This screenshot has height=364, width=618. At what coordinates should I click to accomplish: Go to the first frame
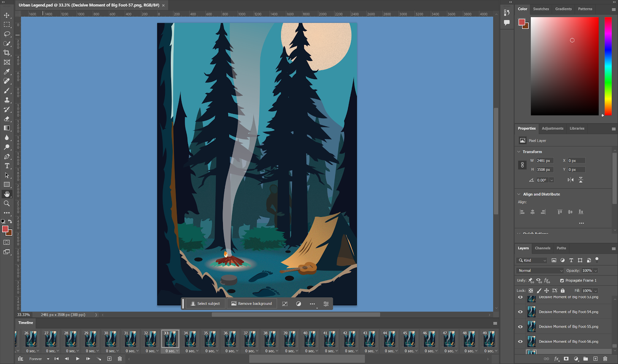point(56,359)
